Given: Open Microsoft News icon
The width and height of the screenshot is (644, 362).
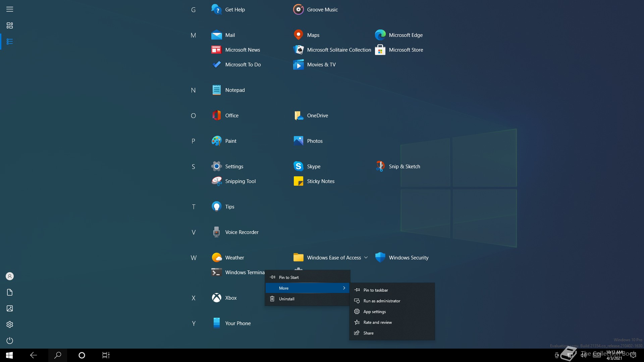Looking at the screenshot, I should click(216, 50).
